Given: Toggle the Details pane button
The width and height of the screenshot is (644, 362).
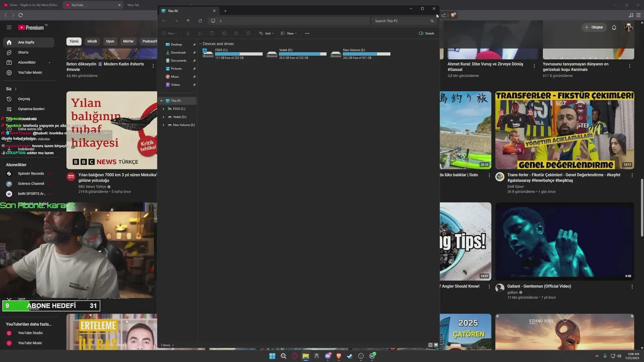Looking at the screenshot, I should point(426,33).
